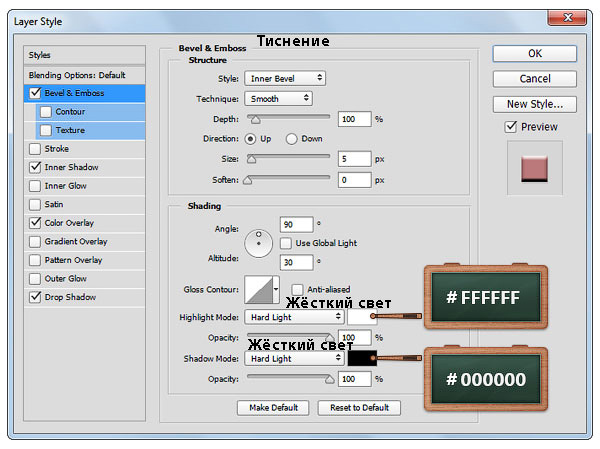Open the Shadow Mode dropdown
600x449 pixels.
(x=294, y=358)
